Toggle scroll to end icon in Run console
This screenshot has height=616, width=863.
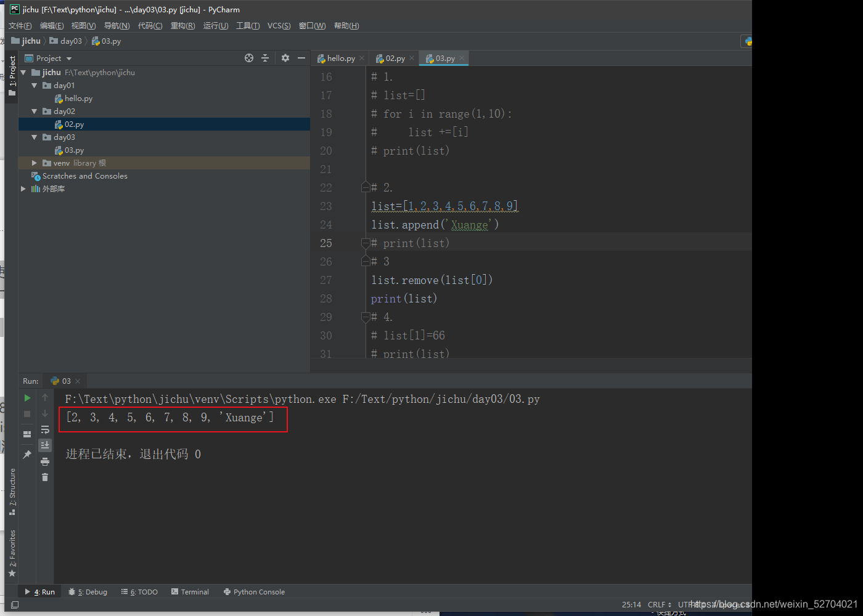coord(45,445)
